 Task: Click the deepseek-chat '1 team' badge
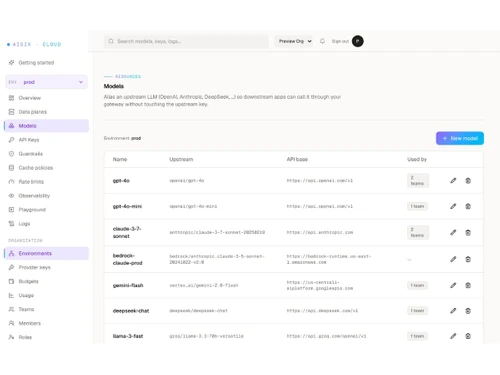click(417, 311)
